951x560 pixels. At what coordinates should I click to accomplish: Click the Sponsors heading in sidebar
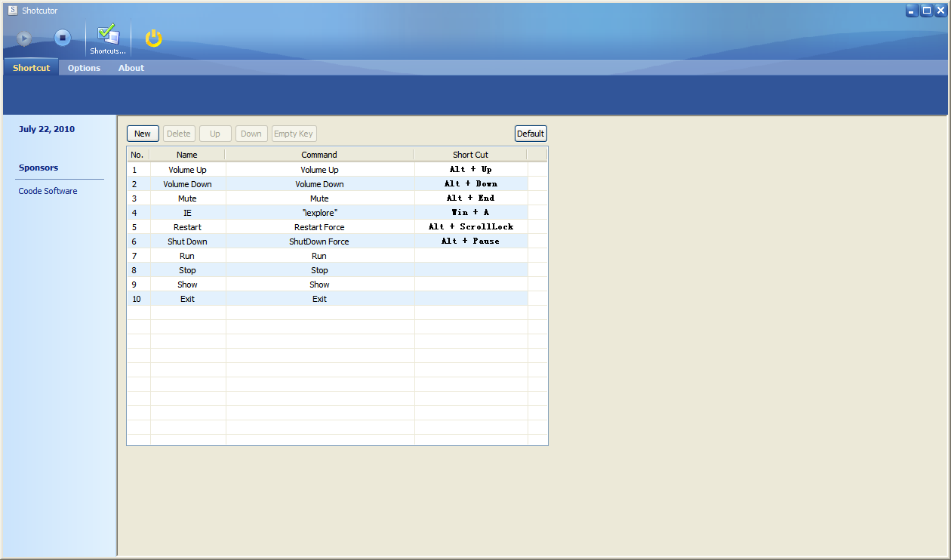click(38, 168)
